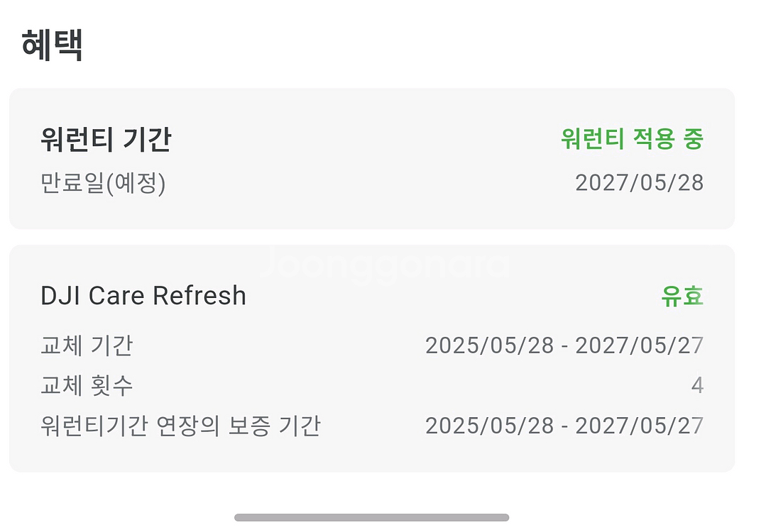766x532 pixels.
Task: Select the 워런티기간 연장의 보증 기간 label
Action: click(180, 426)
